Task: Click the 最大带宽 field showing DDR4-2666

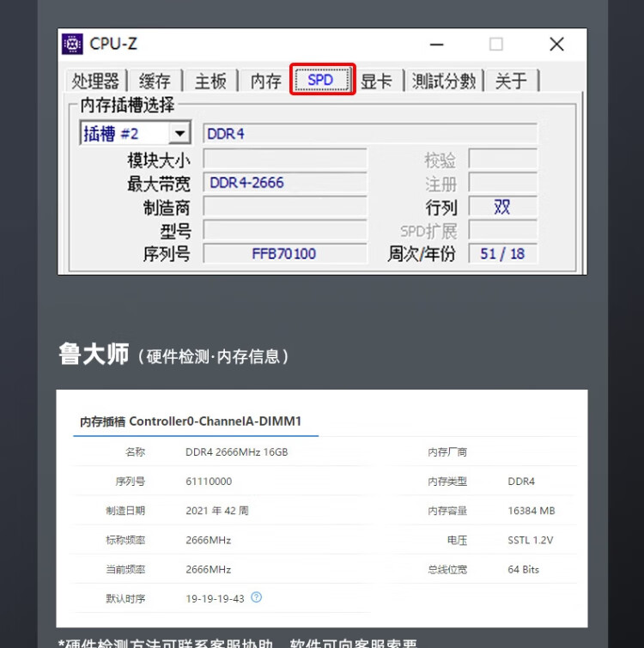Action: [284, 183]
